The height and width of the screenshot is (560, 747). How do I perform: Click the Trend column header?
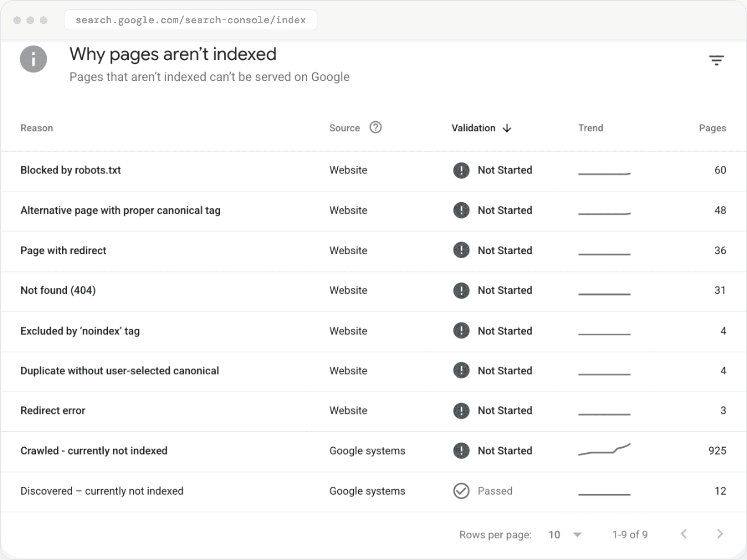pos(591,128)
